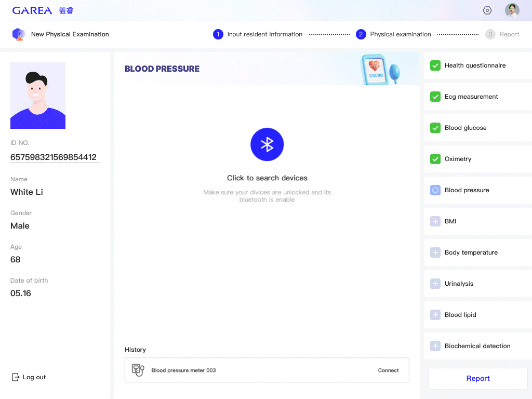Open Biochemical detection exam item

pyautogui.click(x=478, y=346)
